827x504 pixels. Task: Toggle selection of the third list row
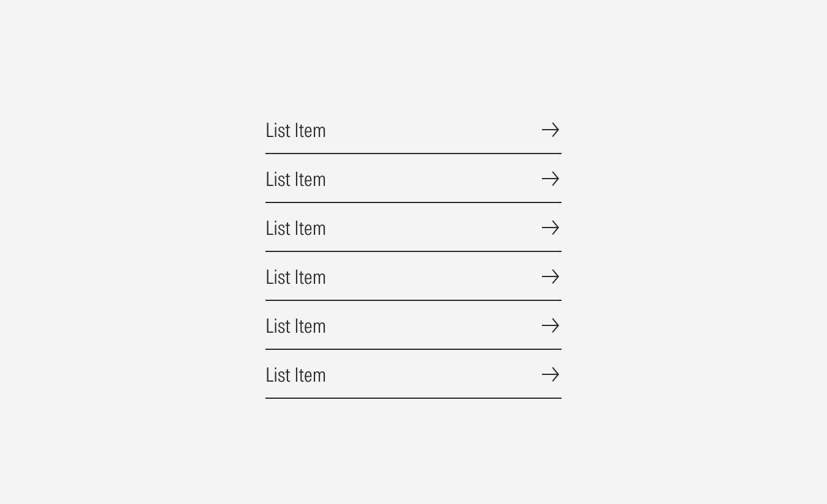tap(413, 228)
